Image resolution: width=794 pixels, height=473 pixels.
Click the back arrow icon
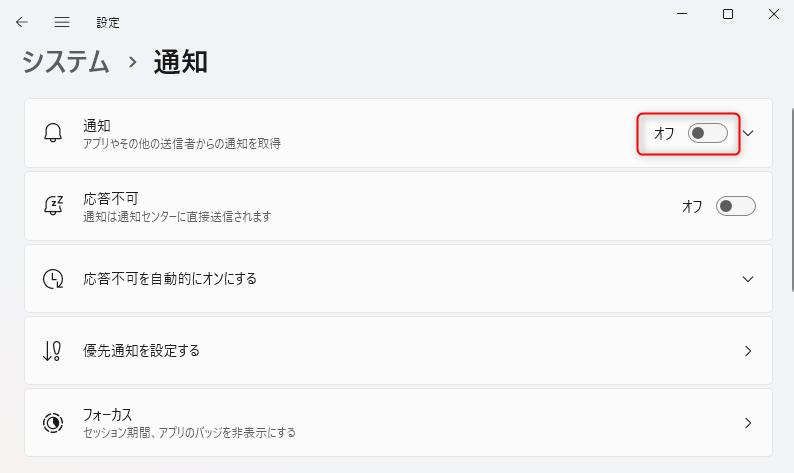22,22
